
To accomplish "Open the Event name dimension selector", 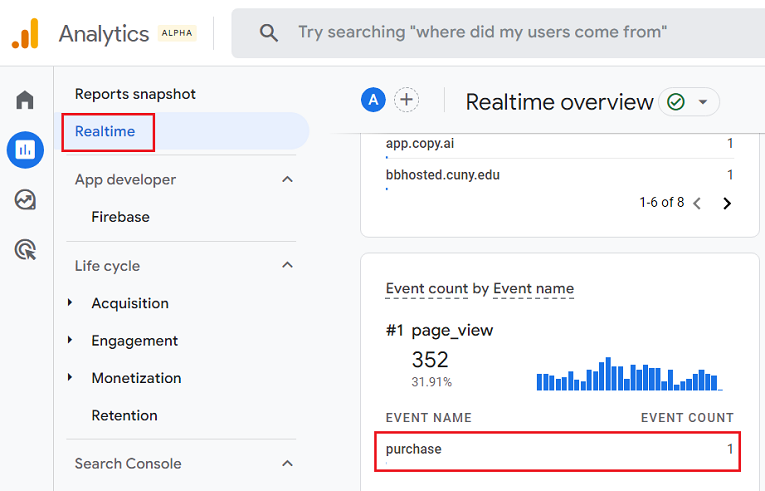I will click(x=533, y=289).
